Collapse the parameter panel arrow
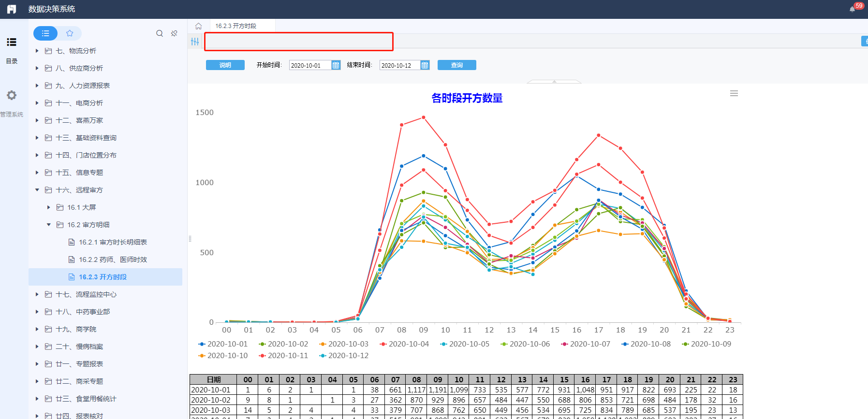This screenshot has width=868, height=419. tap(554, 82)
